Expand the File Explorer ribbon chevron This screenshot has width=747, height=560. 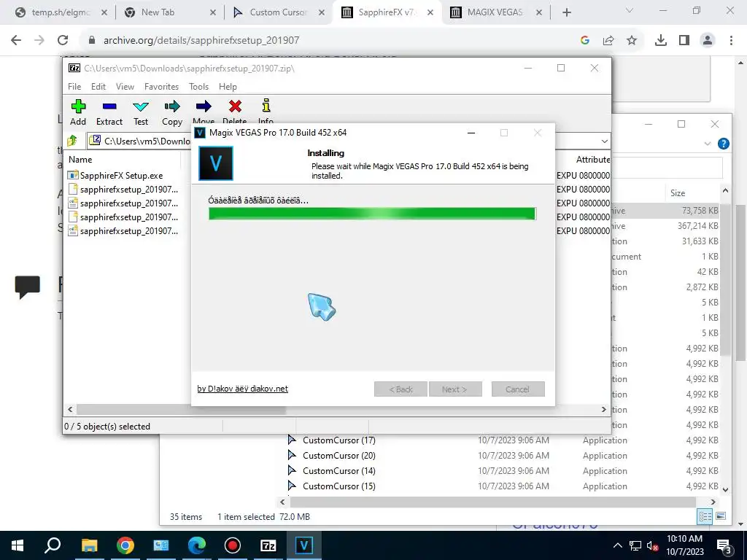coord(708,144)
